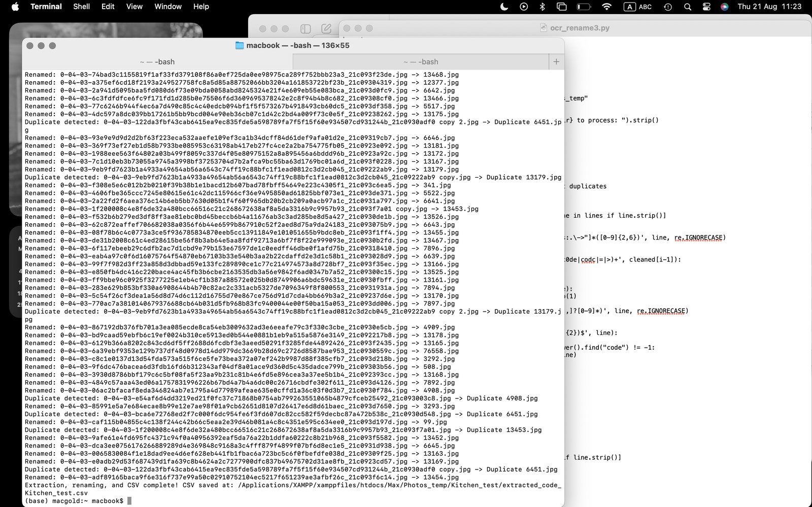Open Spotlight search in menu bar
Image resolution: width=812 pixels, height=507 pixels.
[x=687, y=7]
